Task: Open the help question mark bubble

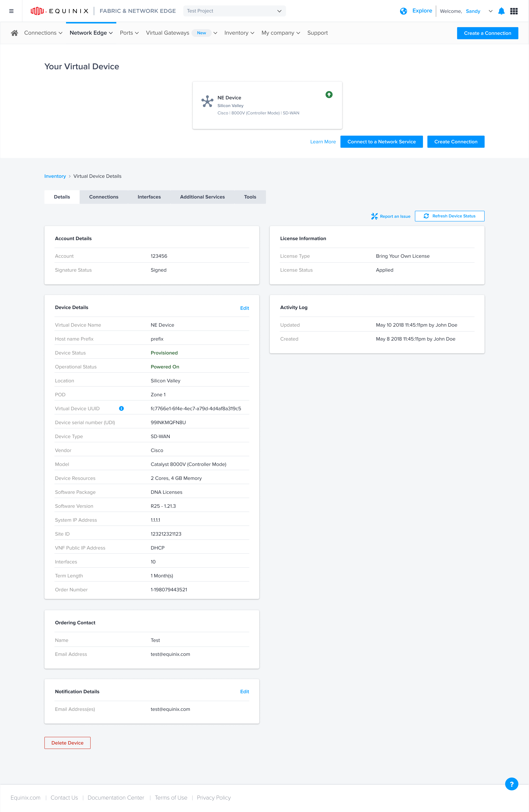Action: pyautogui.click(x=511, y=784)
